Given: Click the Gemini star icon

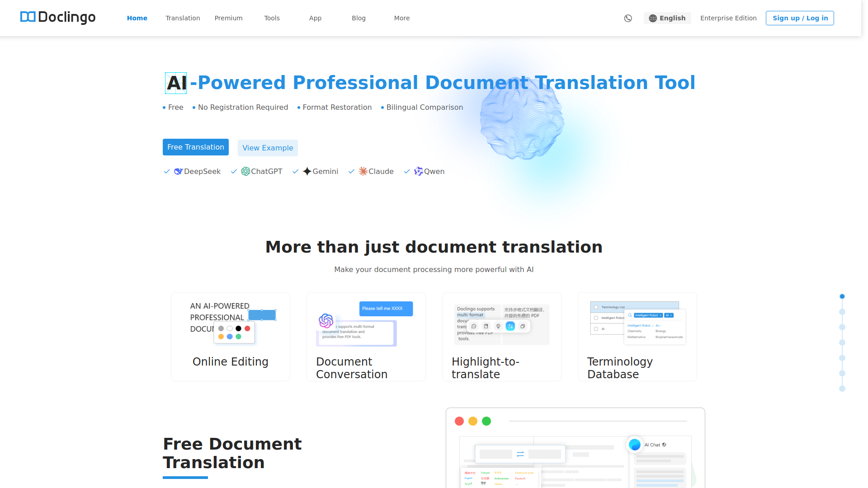Looking at the screenshot, I should click(307, 171).
